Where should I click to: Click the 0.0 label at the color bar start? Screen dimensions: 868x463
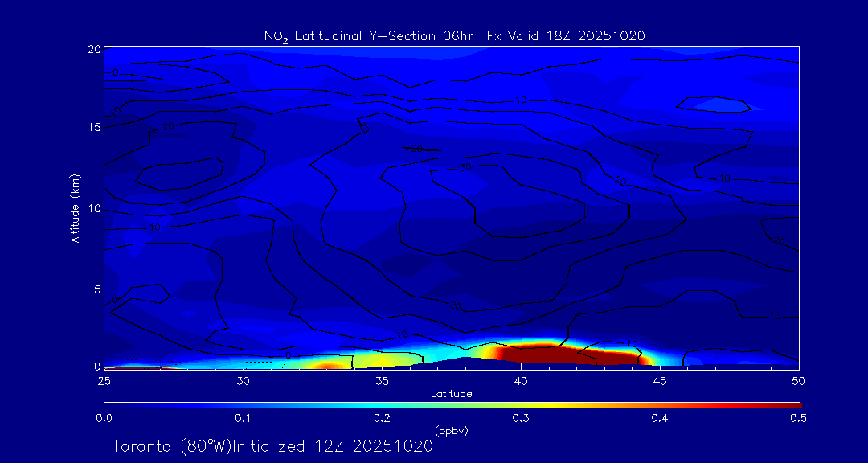pos(104,418)
